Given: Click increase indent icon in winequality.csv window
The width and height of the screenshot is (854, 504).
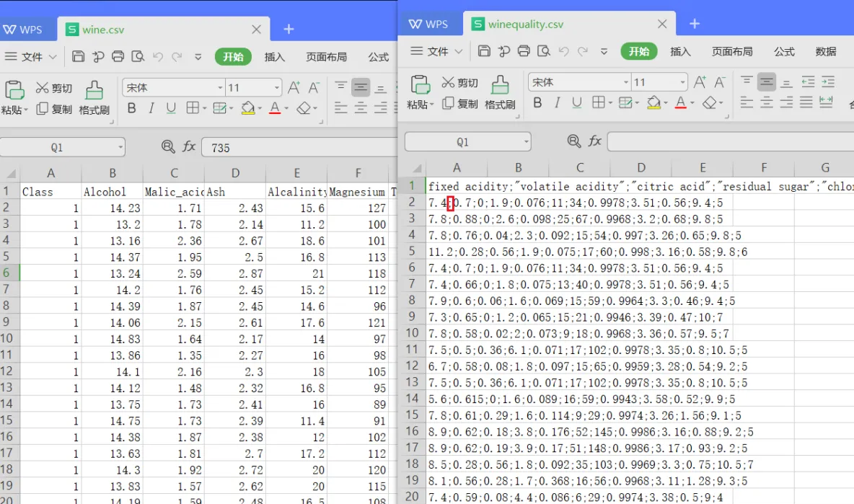Looking at the screenshot, I should [828, 82].
